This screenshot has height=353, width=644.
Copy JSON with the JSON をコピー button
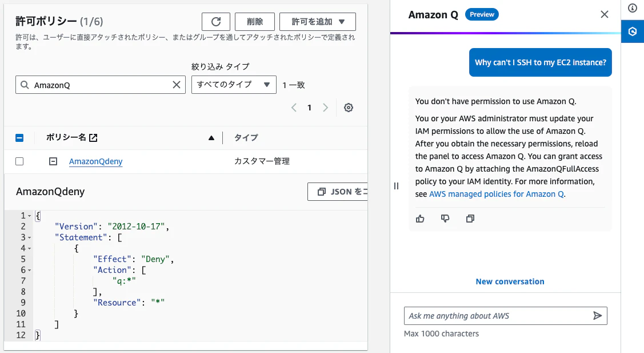tap(338, 192)
